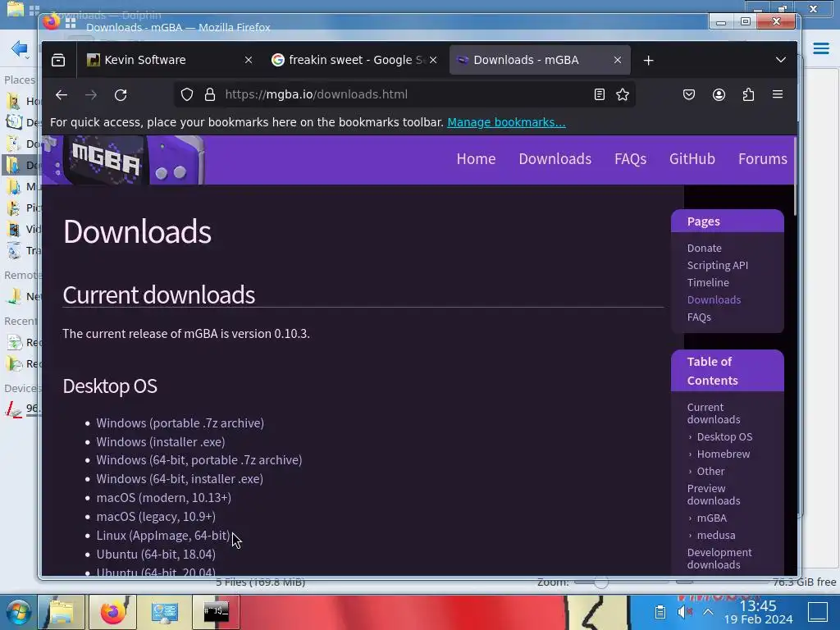The width and height of the screenshot is (840, 630).
Task: Click Manage bookmarks link
Action: coord(506,122)
